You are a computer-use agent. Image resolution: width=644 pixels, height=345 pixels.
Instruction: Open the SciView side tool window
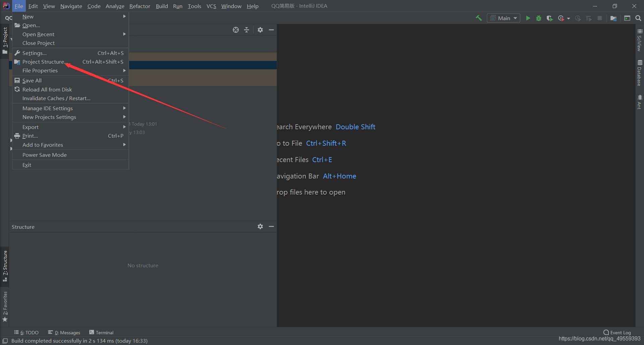(x=640, y=40)
